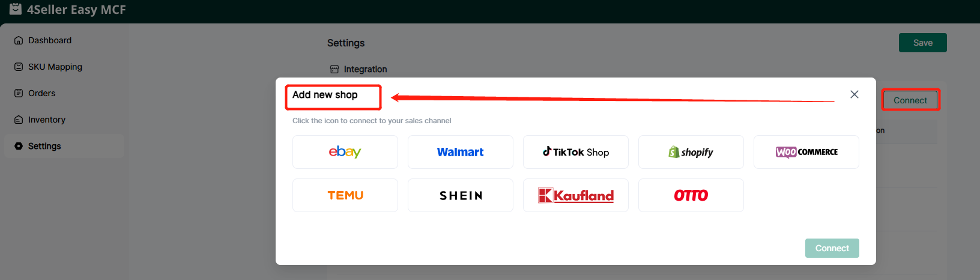Click the 4Seller Easy MCF app logo

tap(16, 9)
